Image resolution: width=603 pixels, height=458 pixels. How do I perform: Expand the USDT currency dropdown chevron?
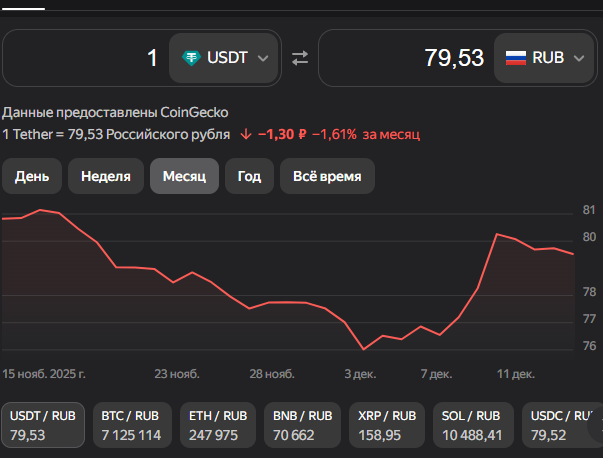[263, 58]
